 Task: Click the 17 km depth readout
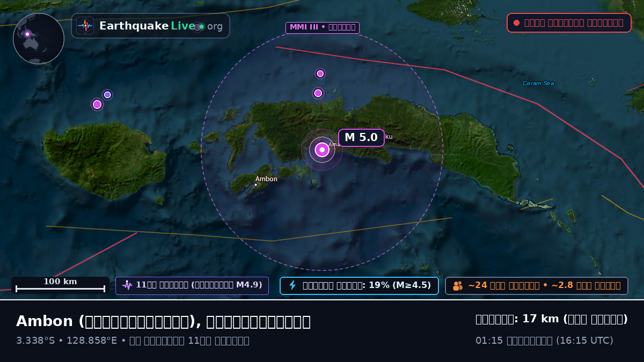coord(552,319)
